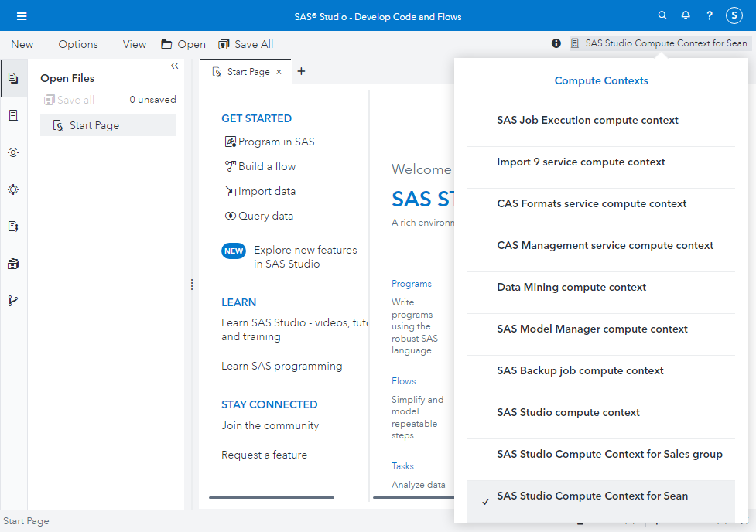
Task: Open the Git repositories panel icon
Action: click(x=13, y=300)
